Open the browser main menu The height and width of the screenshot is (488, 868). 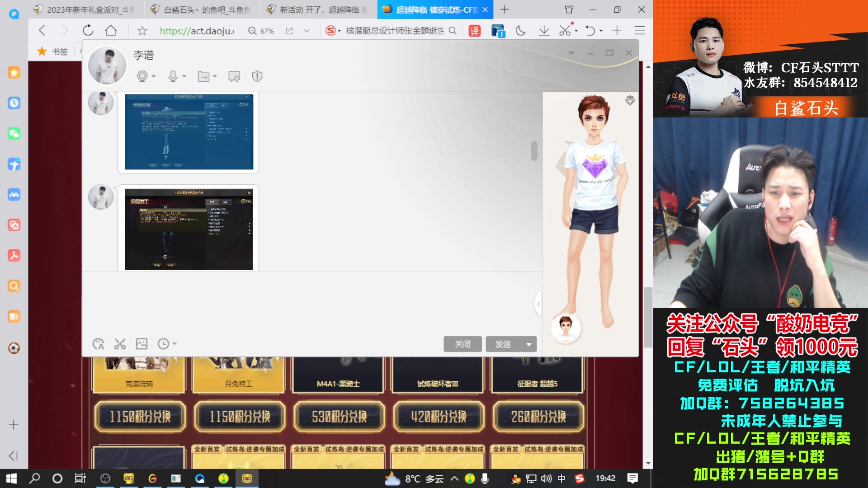[639, 31]
